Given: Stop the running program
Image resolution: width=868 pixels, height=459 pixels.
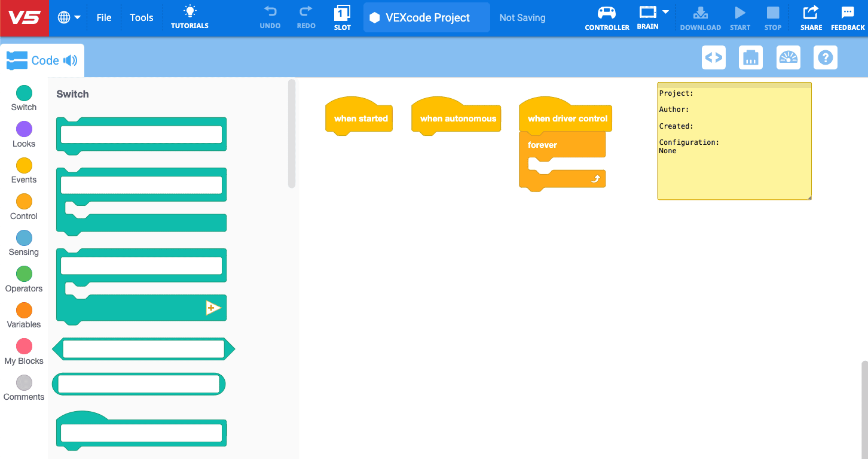Looking at the screenshot, I should [772, 18].
